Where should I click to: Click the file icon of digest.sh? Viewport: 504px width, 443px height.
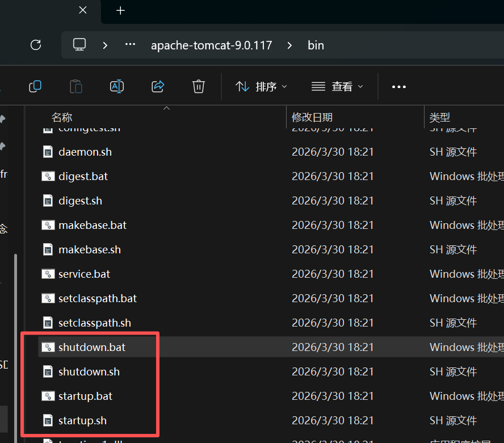pos(48,200)
